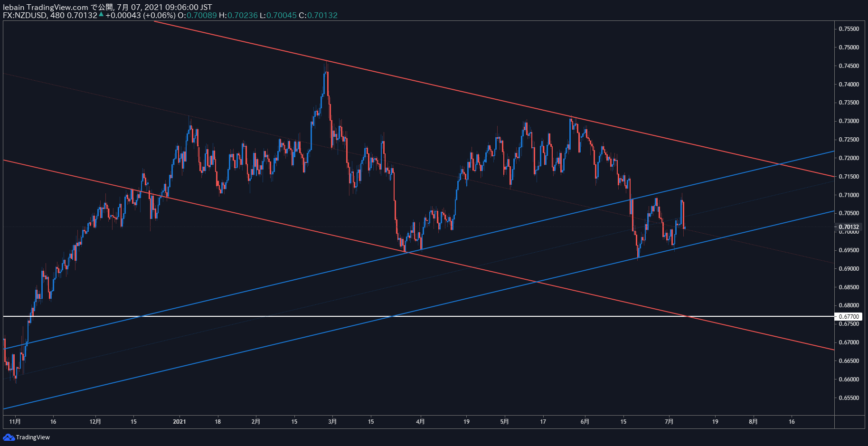Image resolution: width=868 pixels, height=446 pixels.
Task: Click the 0.72000 price axis label
Action: pos(849,158)
